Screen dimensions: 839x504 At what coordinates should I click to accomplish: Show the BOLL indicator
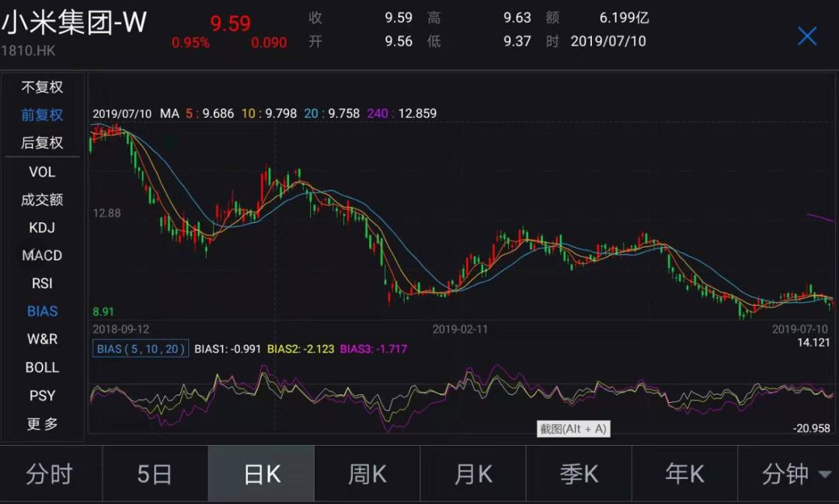42,367
